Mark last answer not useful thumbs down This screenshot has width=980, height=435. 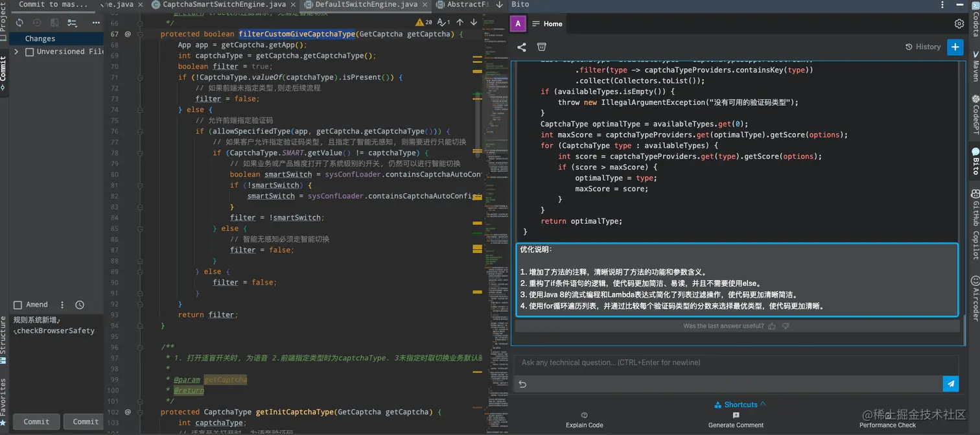pos(786,326)
